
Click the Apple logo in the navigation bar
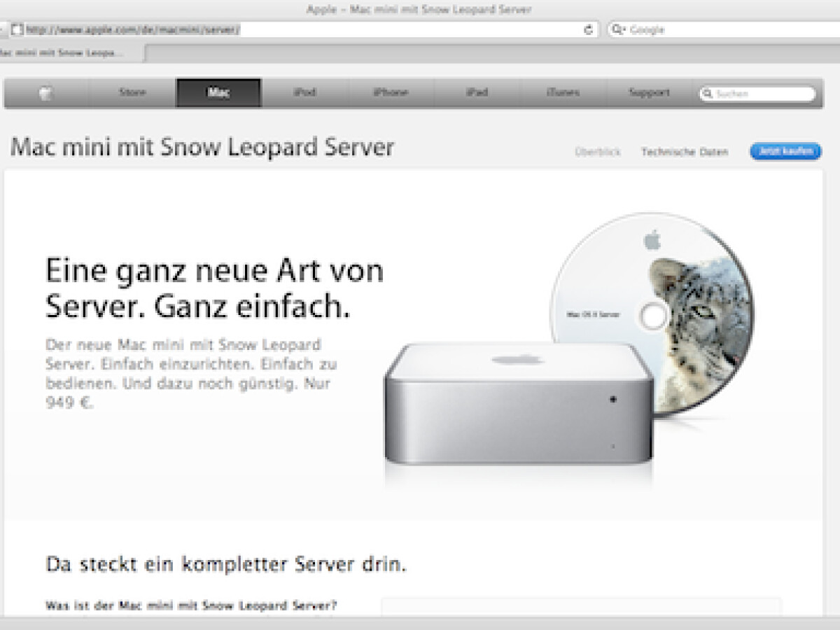45,92
